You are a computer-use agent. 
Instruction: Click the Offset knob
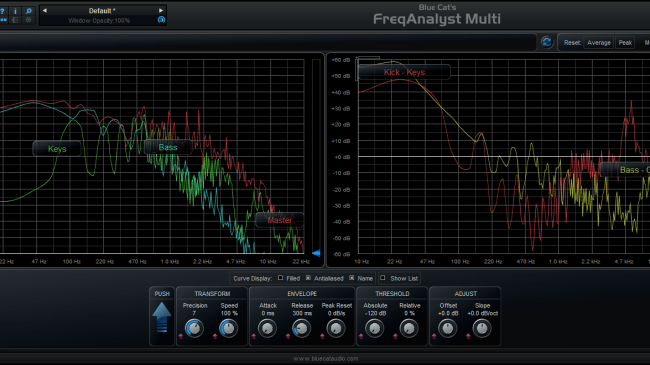coord(448,328)
